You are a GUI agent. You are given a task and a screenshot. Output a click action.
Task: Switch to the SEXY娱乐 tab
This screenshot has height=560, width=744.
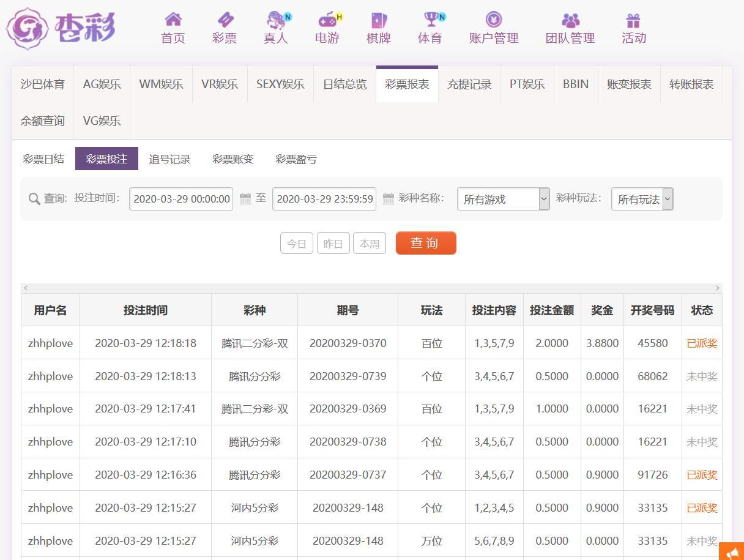click(x=280, y=84)
